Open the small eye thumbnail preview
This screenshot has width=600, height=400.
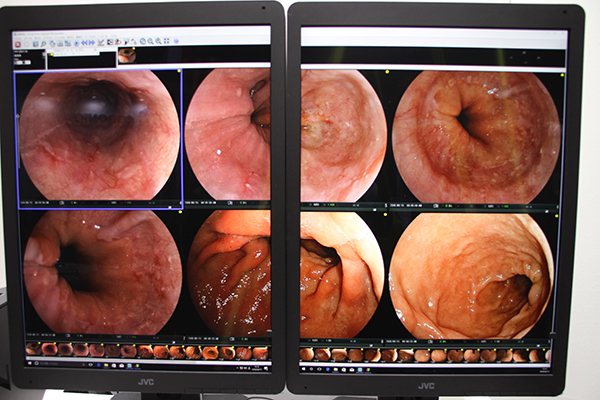pos(126,56)
